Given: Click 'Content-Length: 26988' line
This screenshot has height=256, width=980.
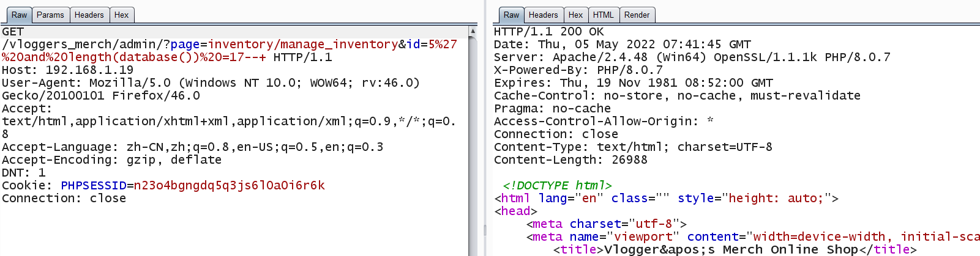Looking at the screenshot, I should pyautogui.click(x=570, y=160).
